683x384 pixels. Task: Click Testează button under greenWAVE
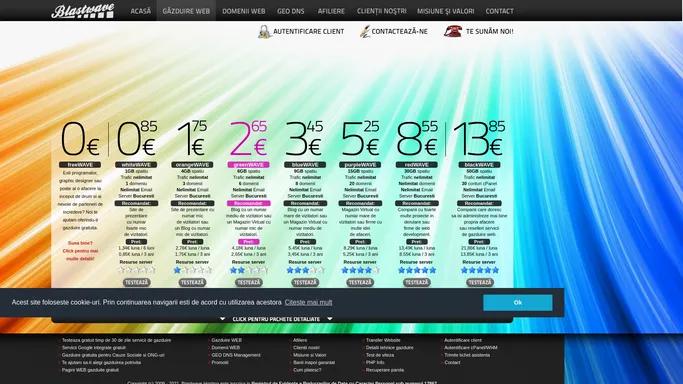249,283
